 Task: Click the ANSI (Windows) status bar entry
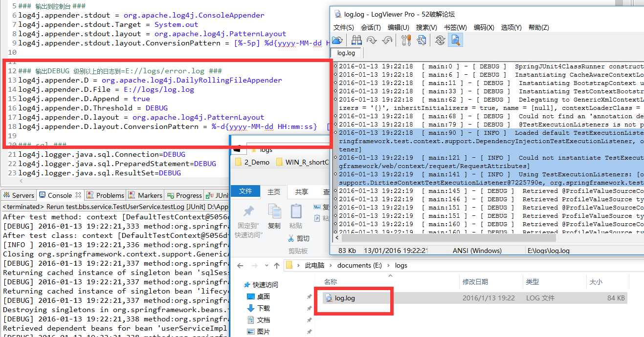[477, 251]
